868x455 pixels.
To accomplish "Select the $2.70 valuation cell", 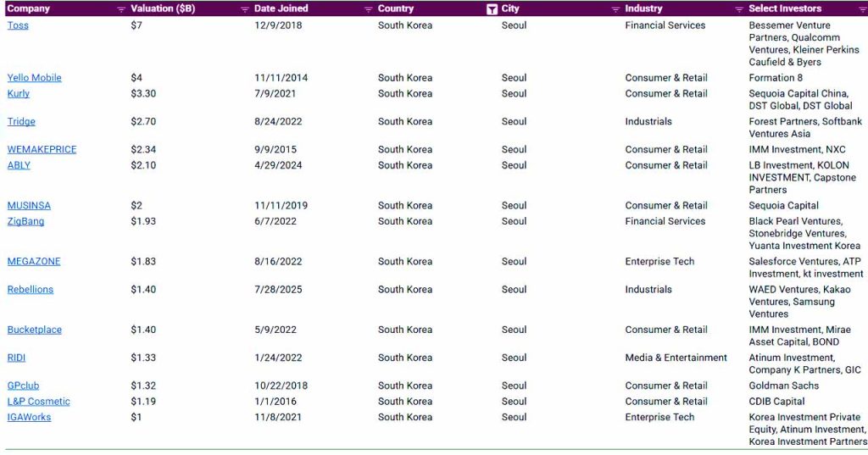I will pyautogui.click(x=143, y=122).
